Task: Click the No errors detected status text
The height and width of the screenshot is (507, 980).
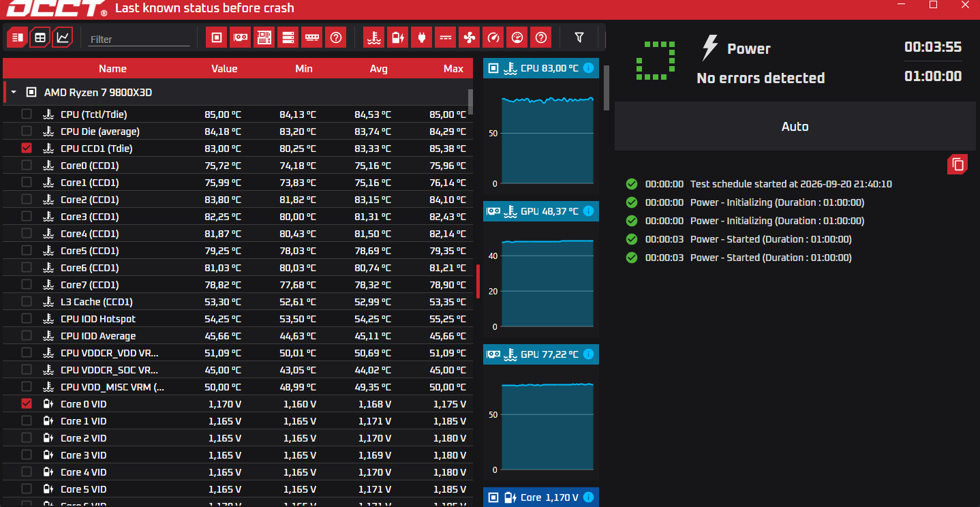Action: [x=761, y=78]
